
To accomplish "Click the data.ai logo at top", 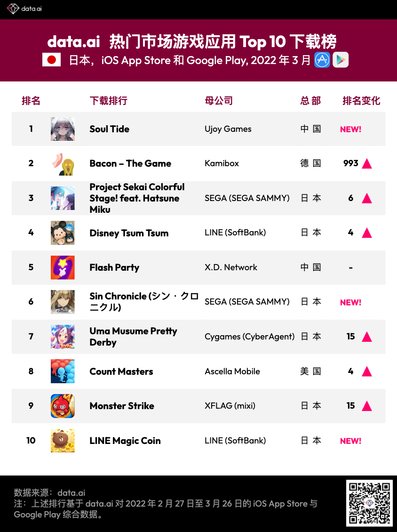I will [x=24, y=9].
